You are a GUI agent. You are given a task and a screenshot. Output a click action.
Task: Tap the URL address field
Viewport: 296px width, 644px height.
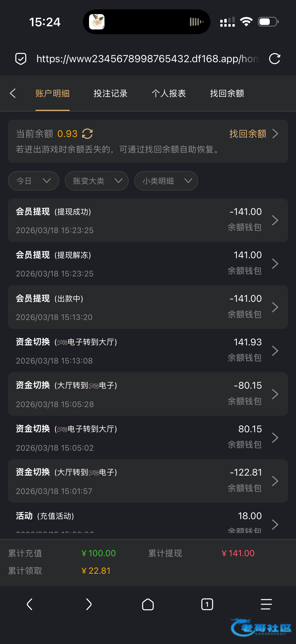147,59
